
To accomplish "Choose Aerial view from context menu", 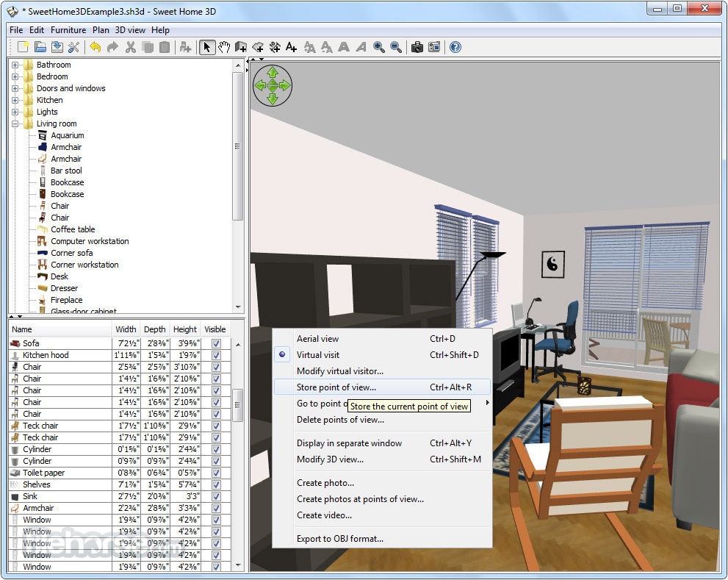I will [382, 339].
